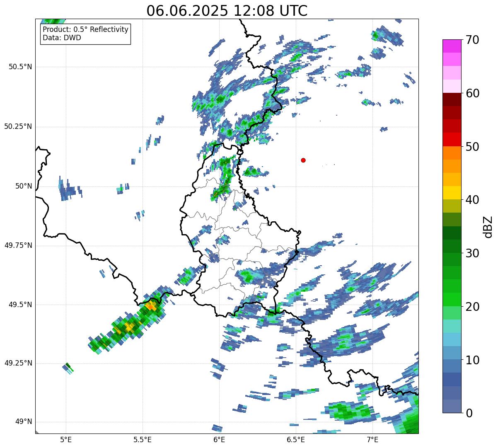Image resolution: width=498 pixels, height=448 pixels.
Task: Click the dBZ colorbar axis label
Action: 488,226
